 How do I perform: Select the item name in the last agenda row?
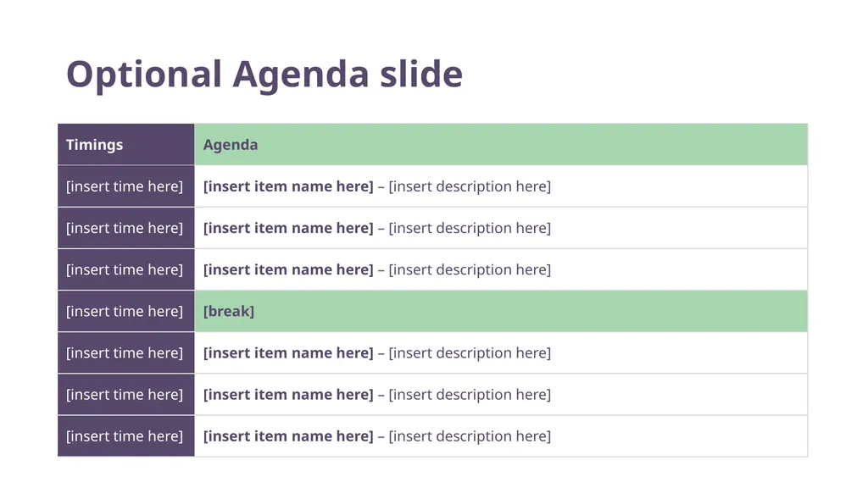point(288,436)
